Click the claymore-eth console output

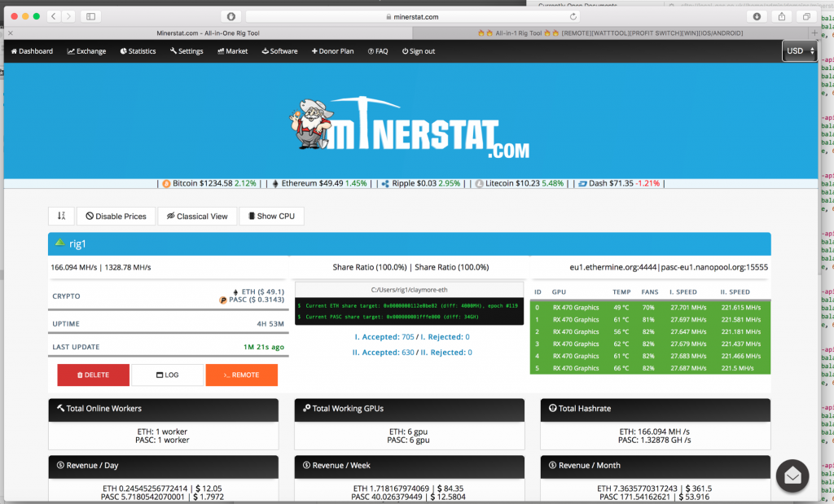[409, 311]
